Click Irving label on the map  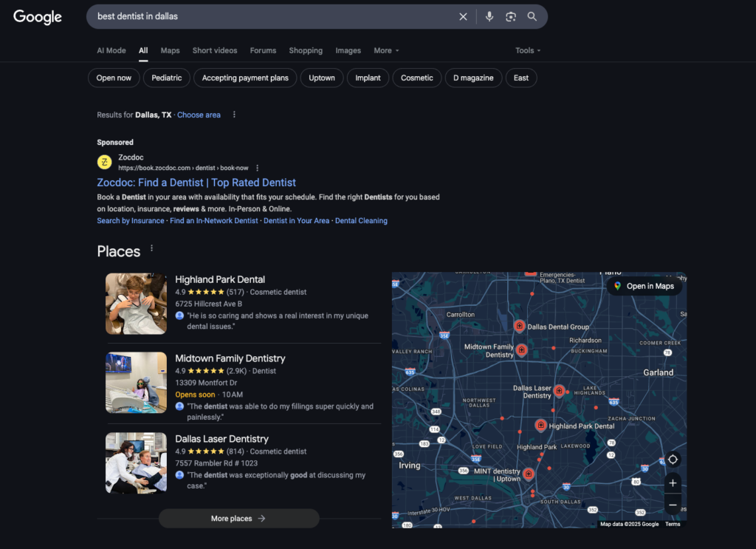[x=409, y=466]
